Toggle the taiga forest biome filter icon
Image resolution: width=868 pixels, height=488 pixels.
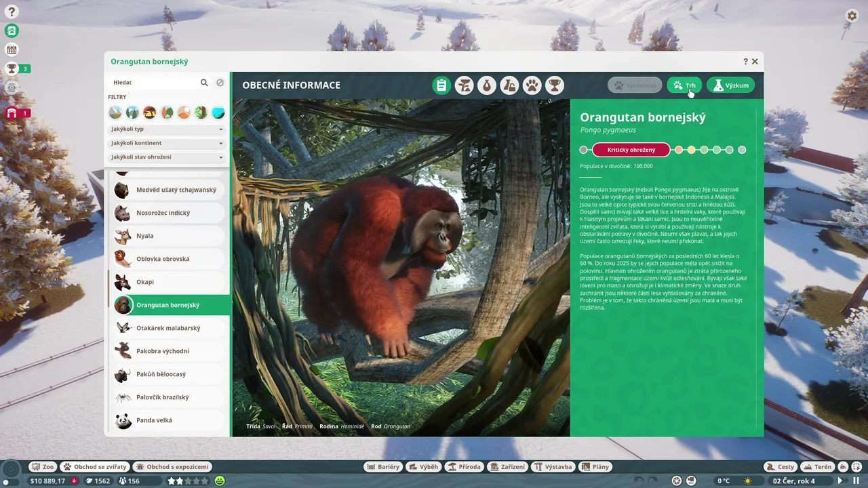click(167, 113)
